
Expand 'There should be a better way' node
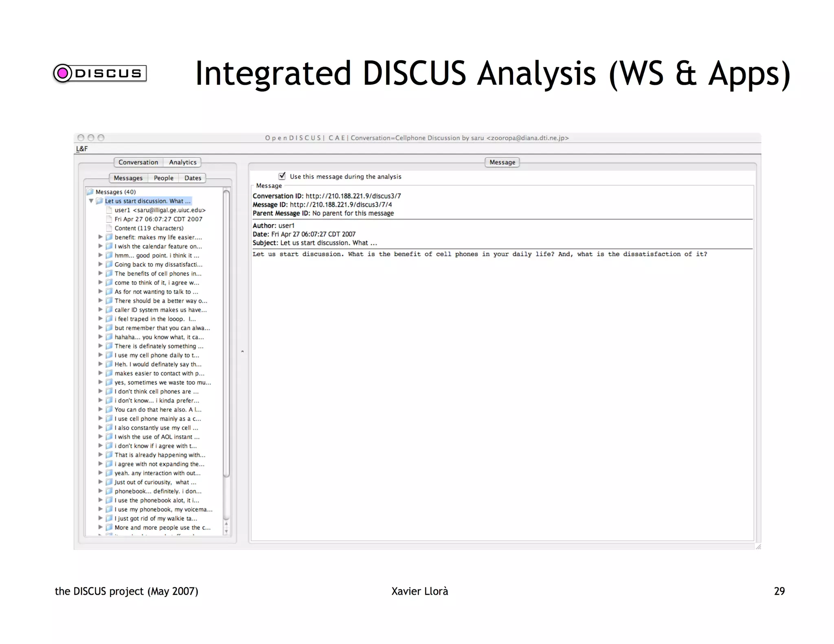pos(101,301)
